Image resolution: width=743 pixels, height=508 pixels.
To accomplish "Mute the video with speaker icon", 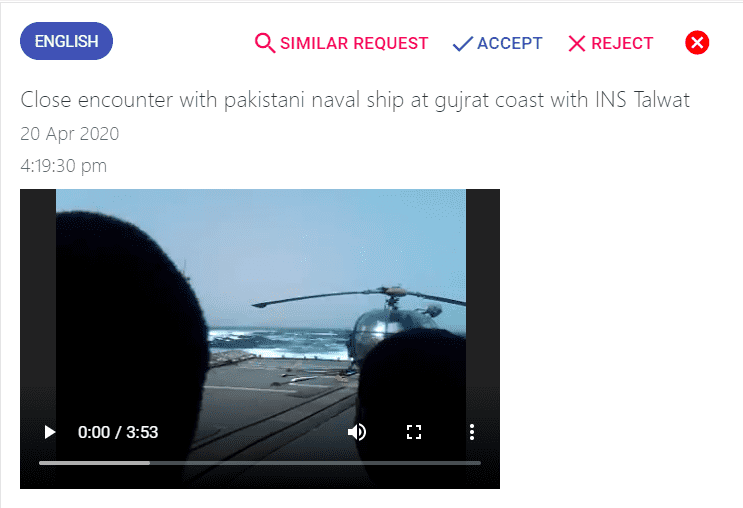I will coord(357,432).
